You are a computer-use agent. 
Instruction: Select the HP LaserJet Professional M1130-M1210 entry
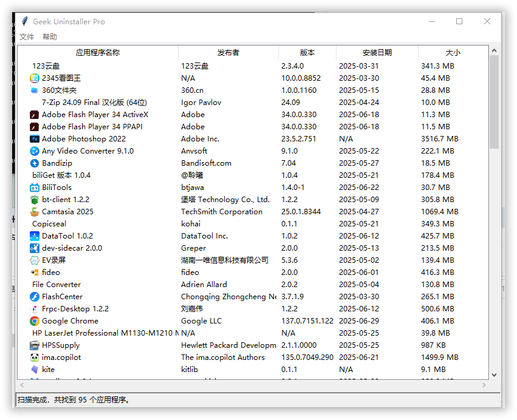click(x=105, y=333)
